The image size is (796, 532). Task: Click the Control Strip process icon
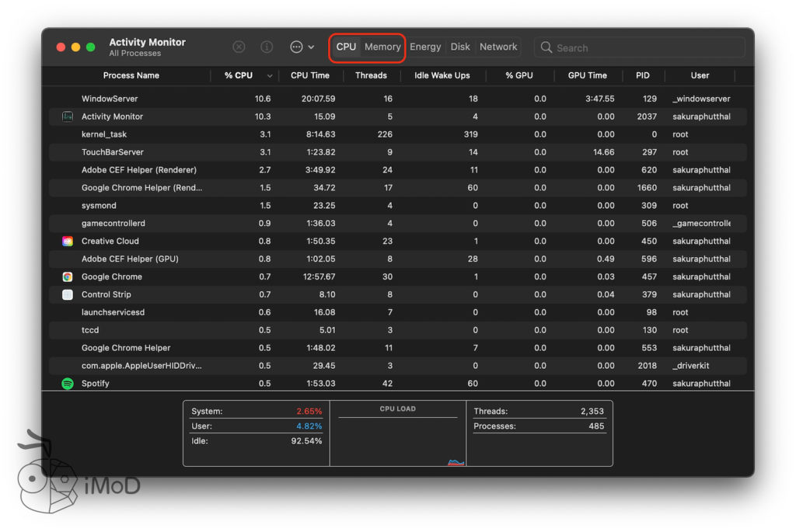click(x=68, y=295)
